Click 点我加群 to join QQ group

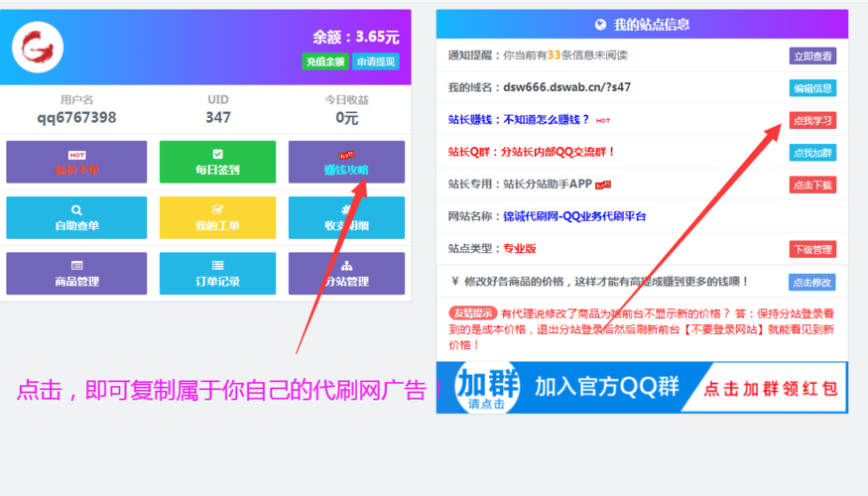pyautogui.click(x=812, y=153)
